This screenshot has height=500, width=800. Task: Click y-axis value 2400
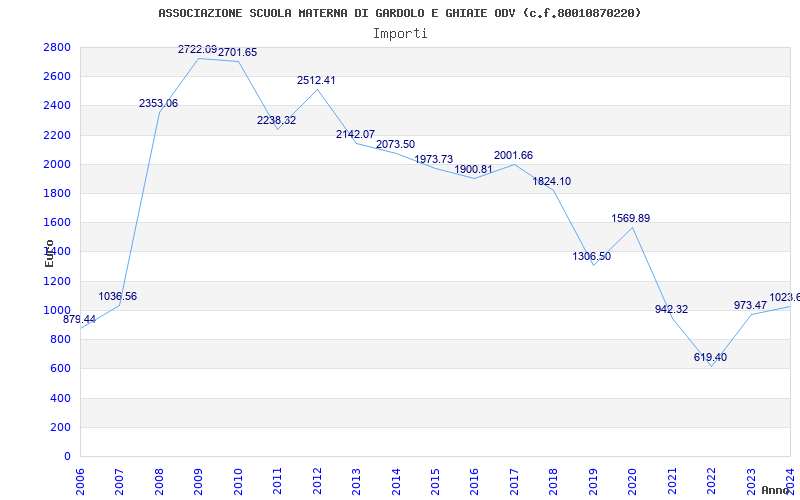(x=57, y=106)
